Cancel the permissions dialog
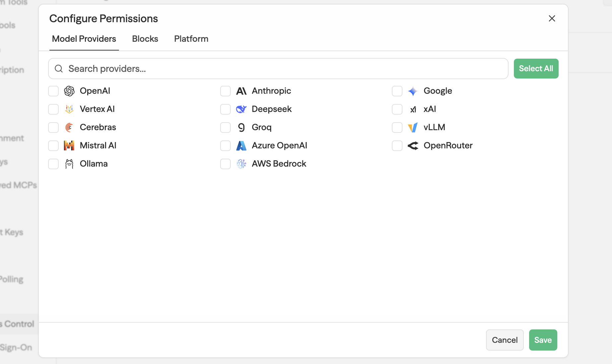Screen dimensions: 612x364 coord(505,340)
